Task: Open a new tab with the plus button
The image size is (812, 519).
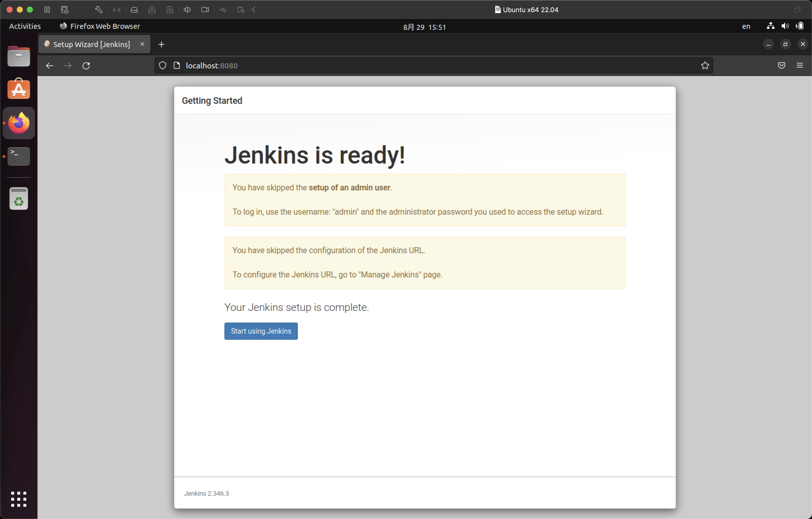Action: click(162, 44)
